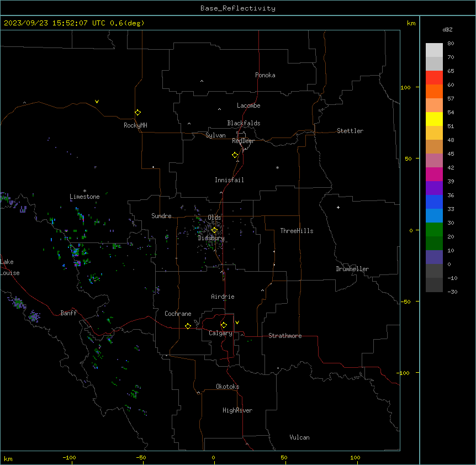The width and height of the screenshot is (476, 465).
Task: Click the Calgary city label
Action: coord(220,333)
